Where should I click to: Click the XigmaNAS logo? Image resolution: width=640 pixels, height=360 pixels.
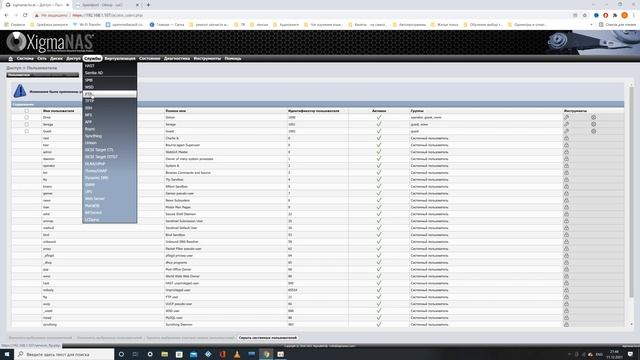[50, 42]
